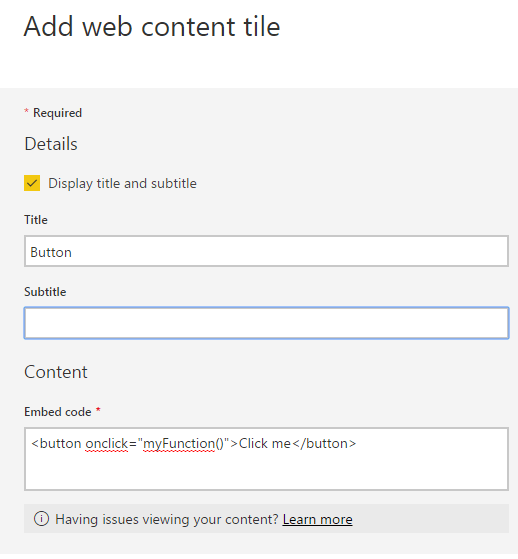
Task: Place cursor at 'Click me' in embed code
Action: pos(265,443)
